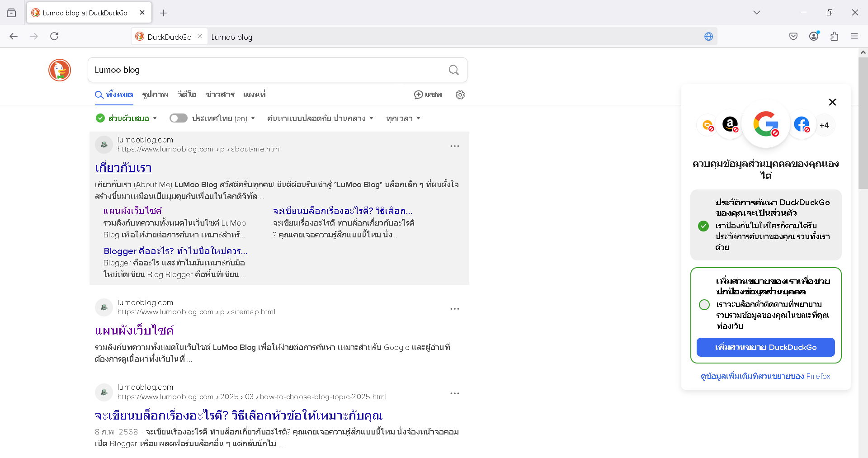
Task: Open the Pocket save icon
Action: click(793, 36)
